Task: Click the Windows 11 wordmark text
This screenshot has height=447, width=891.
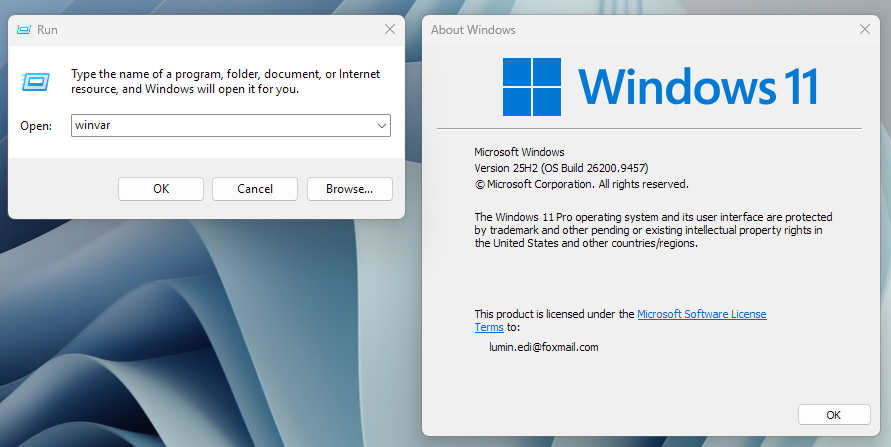Action: point(698,87)
